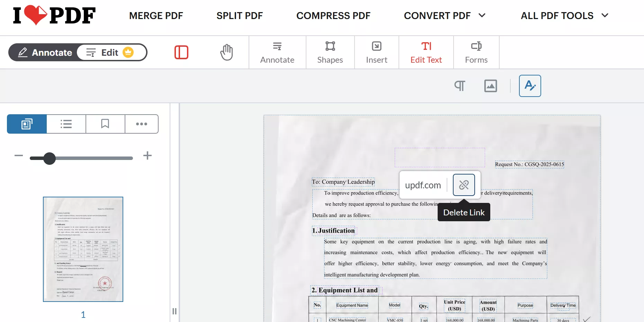
Task: Click the 'Unit Price (USD)' header
Action: click(x=455, y=305)
